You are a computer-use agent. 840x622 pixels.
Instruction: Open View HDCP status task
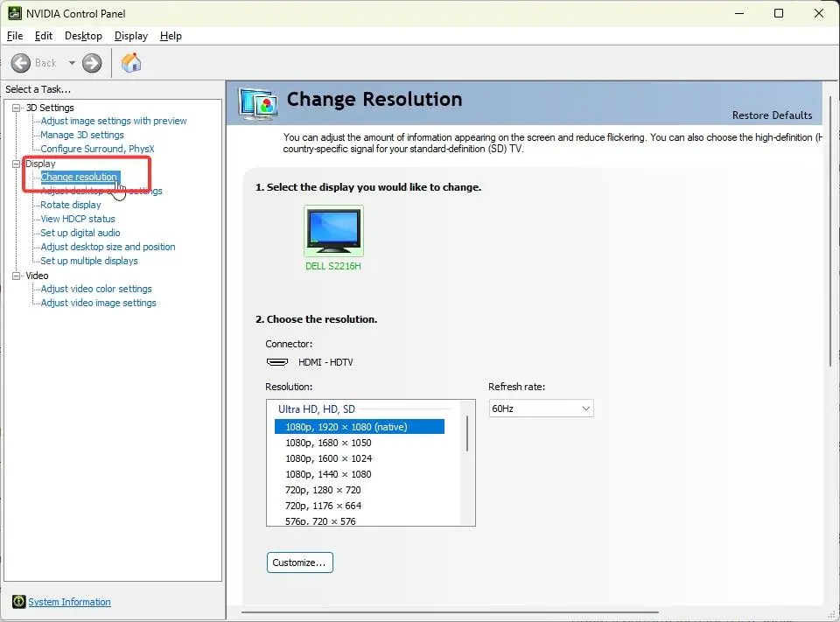[x=78, y=219]
